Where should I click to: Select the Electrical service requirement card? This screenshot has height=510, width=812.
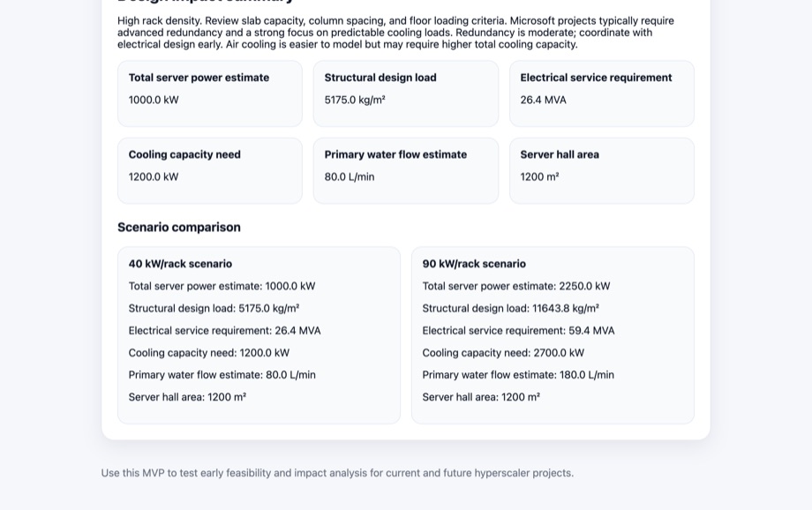602,94
